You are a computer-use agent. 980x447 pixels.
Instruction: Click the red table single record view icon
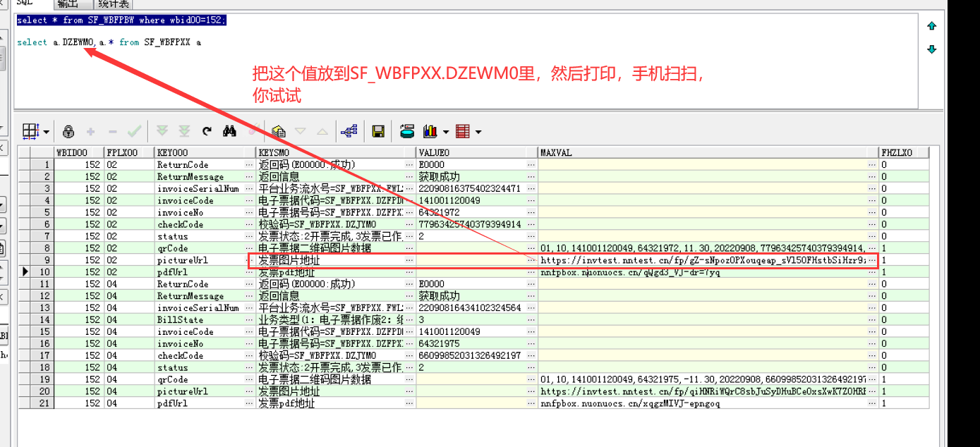coord(463,131)
